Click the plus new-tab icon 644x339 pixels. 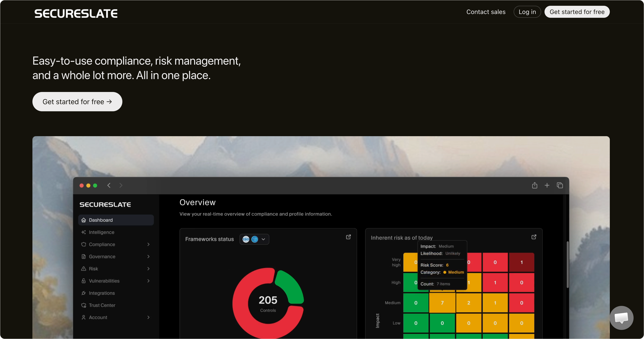[547, 185]
